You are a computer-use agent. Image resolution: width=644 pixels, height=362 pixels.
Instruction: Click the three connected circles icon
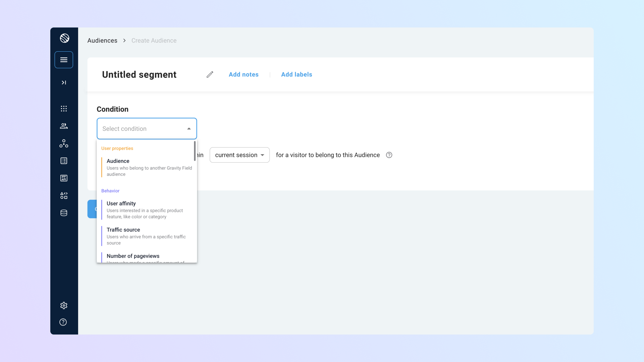coord(64,143)
